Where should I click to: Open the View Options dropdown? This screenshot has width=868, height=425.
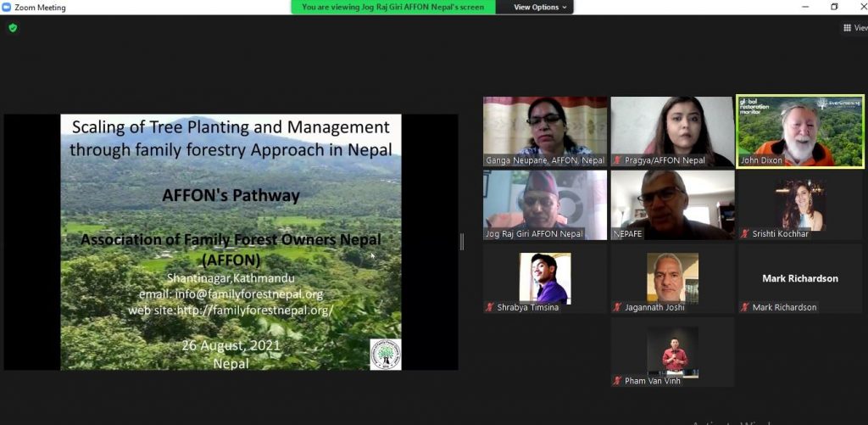[541, 7]
